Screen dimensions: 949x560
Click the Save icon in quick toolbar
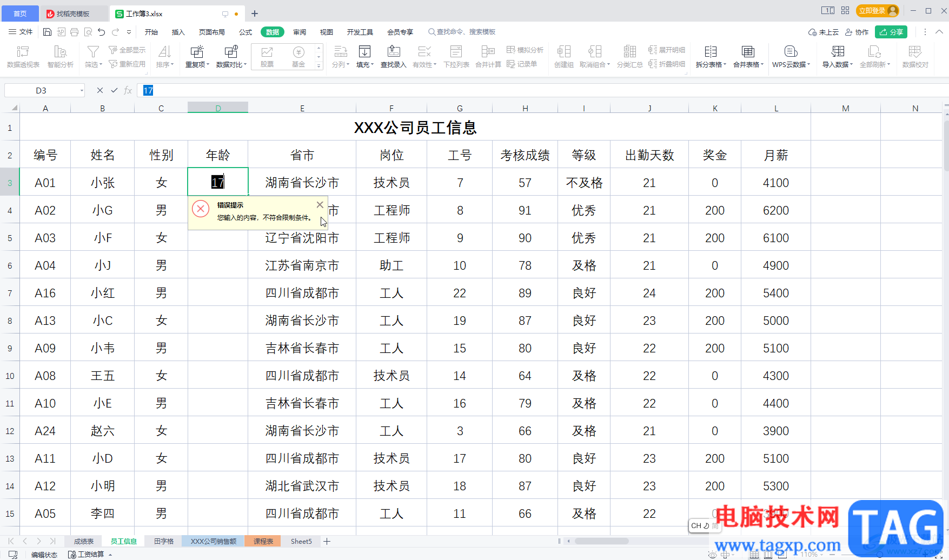[x=47, y=32]
